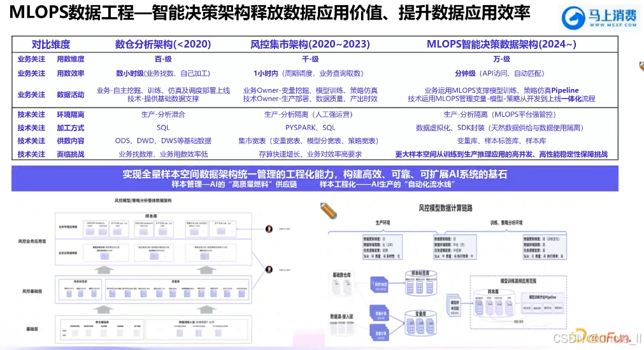Click the 变量库、样本标签库、样本库 cell

coord(501,141)
